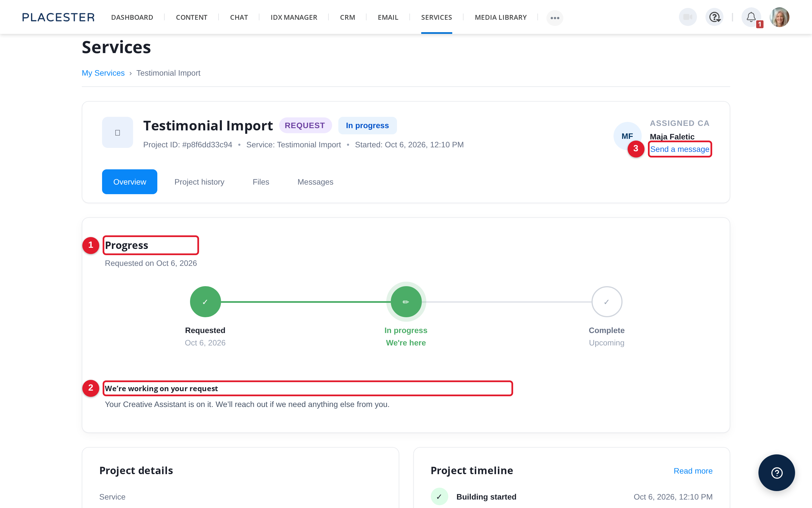Click the In progress step pencil circle

(x=406, y=302)
